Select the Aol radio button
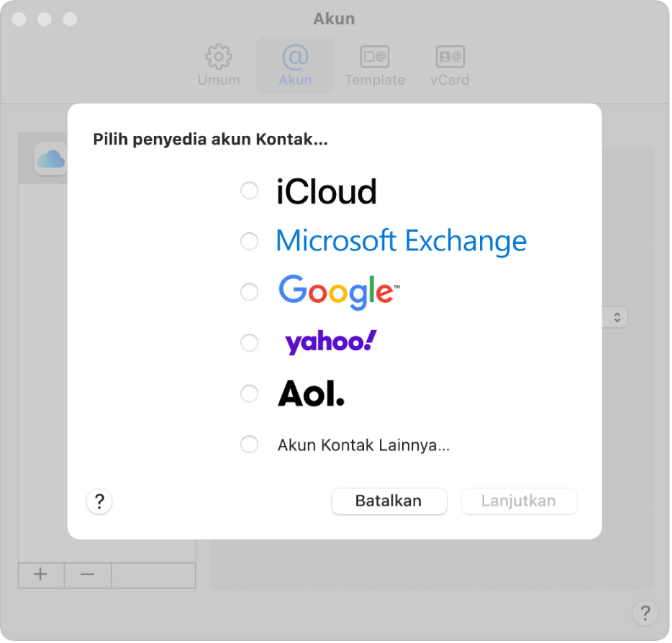The width and height of the screenshot is (672, 643). click(250, 393)
